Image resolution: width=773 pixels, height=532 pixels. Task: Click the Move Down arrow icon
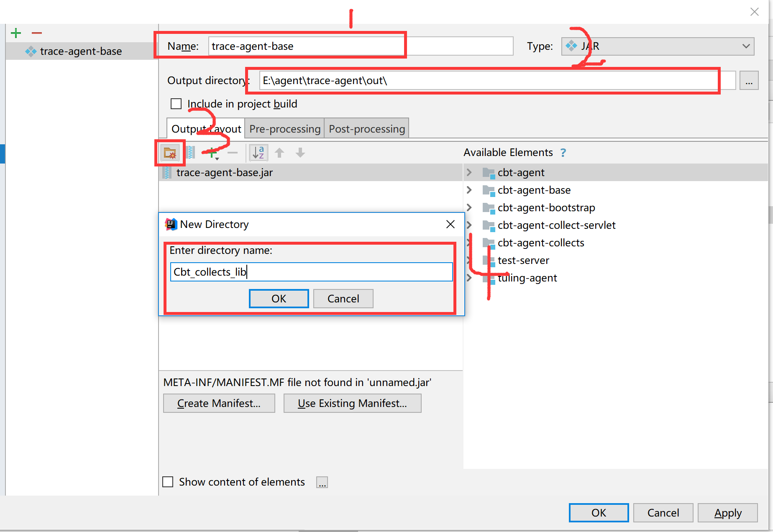tap(300, 153)
